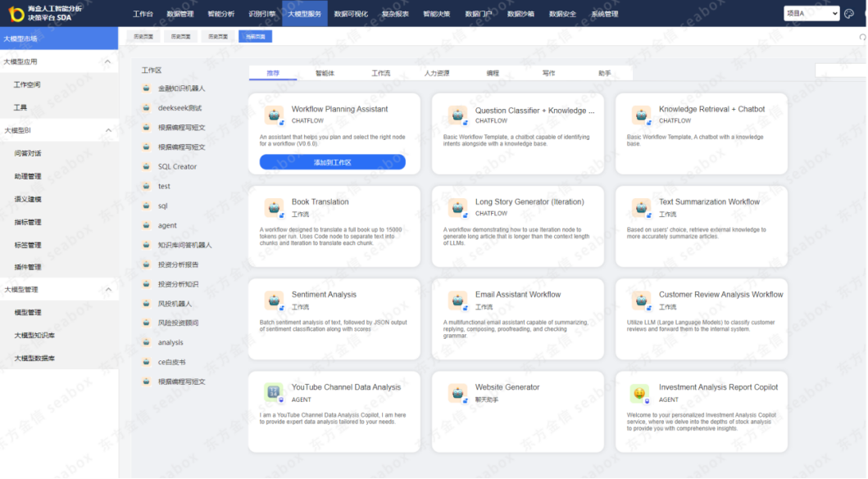Click the robot icon beside 知识库问答机器人
868x479 pixels.
click(x=146, y=245)
